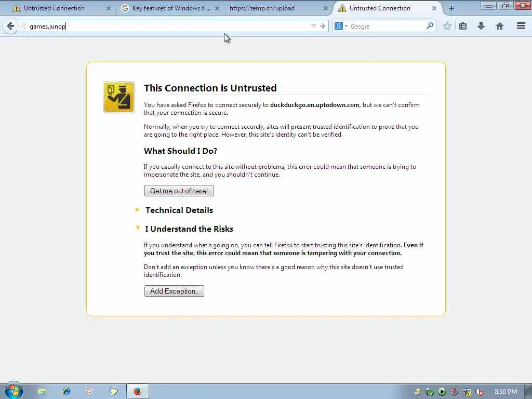Image resolution: width=532 pixels, height=399 pixels.
Task: Open the address bar history dropdown arrow
Action: coord(313,26)
